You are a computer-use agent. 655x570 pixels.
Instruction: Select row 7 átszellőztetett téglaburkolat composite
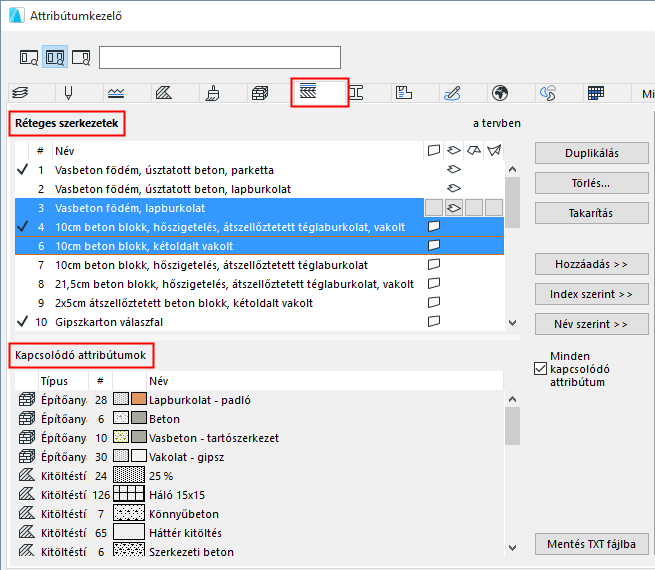click(259, 265)
